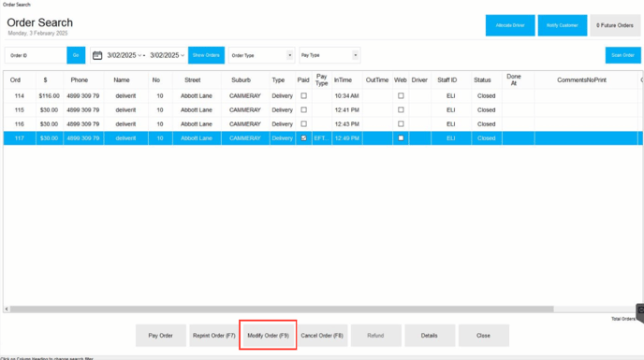Click the Show Orders button
This screenshot has height=360, width=644.
(x=206, y=55)
